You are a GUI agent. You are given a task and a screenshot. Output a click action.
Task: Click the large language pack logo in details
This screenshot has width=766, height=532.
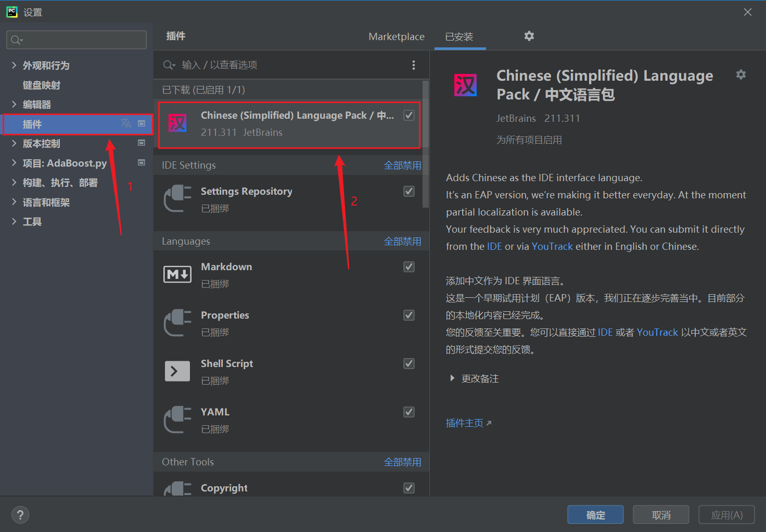pyautogui.click(x=466, y=85)
